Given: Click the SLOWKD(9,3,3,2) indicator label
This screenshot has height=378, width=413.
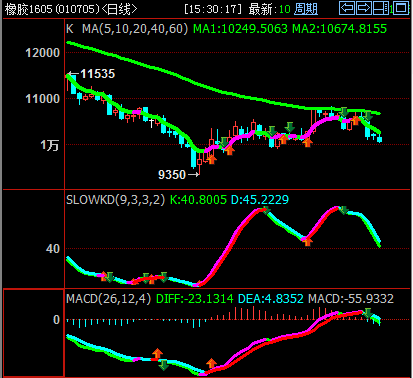Looking at the screenshot, I should pos(115,200).
